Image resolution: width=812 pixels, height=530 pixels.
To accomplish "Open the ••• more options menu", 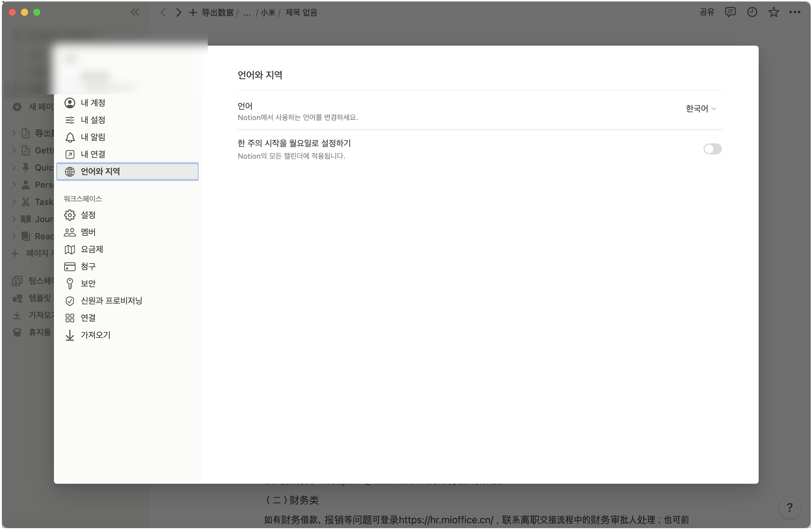I will (x=795, y=12).
